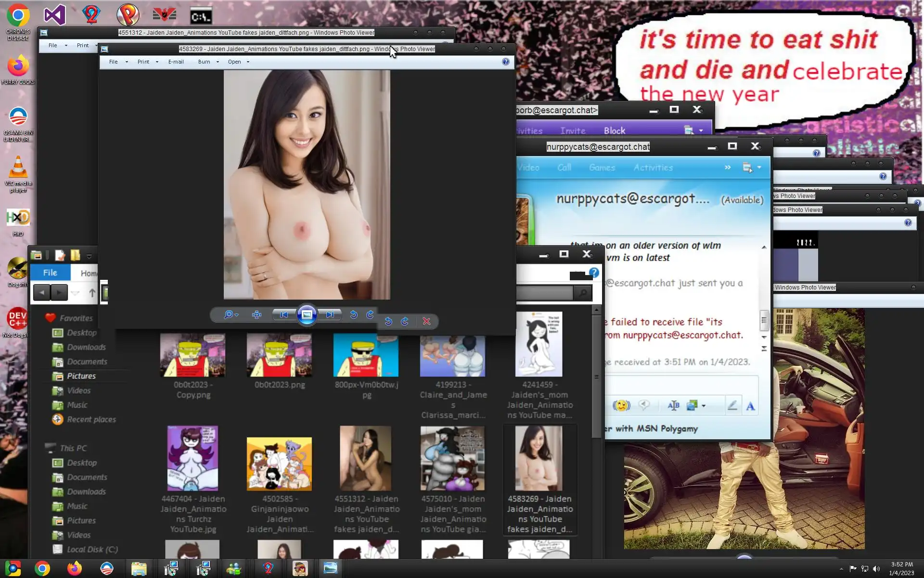Click the font A button in the messenger toolbar
Image resolution: width=924 pixels, height=578 pixels.
pos(750,407)
